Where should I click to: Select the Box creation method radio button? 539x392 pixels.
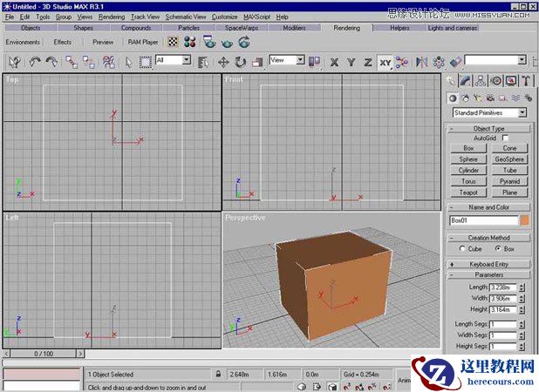[498, 248]
